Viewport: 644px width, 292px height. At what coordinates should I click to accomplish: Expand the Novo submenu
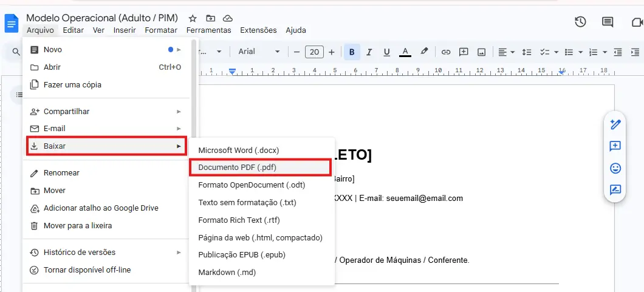[x=107, y=50]
